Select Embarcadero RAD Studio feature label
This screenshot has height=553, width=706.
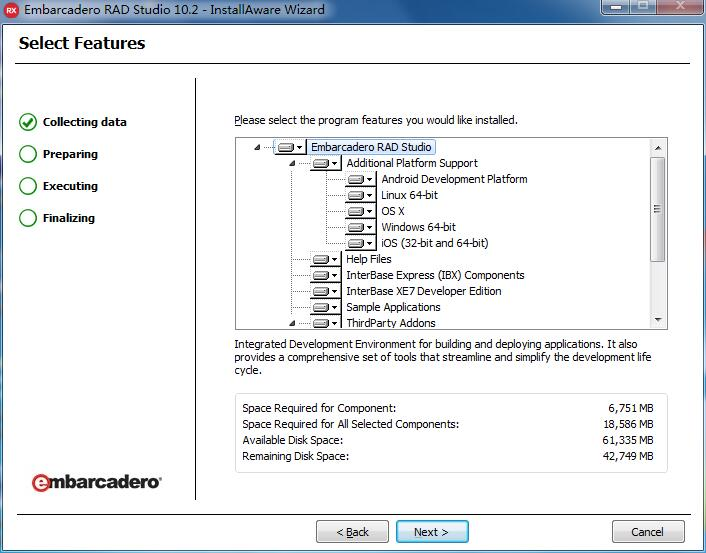[x=371, y=147]
